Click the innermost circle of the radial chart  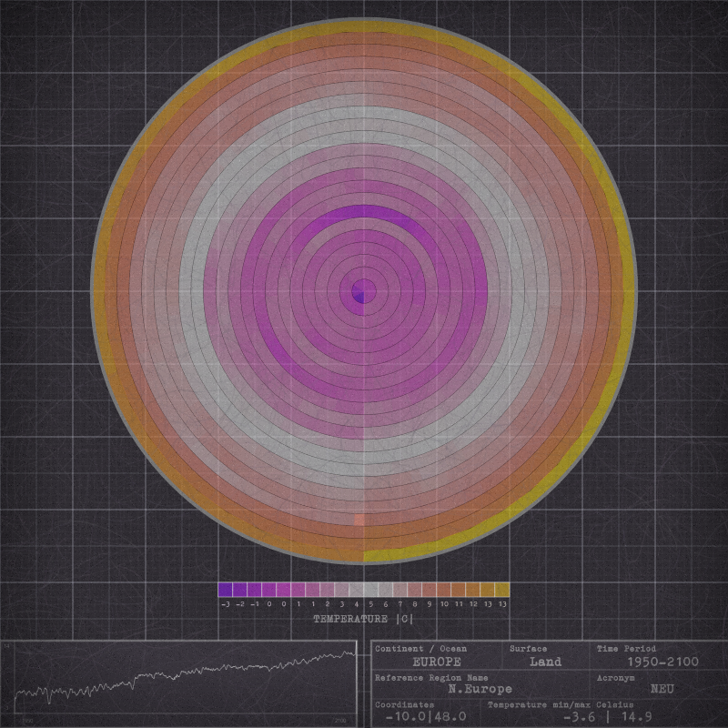363,291
